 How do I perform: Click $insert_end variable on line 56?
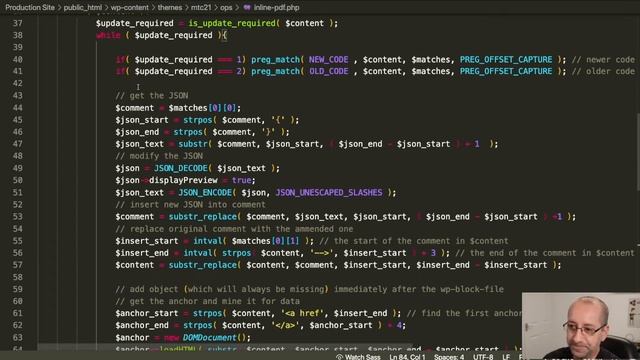coord(142,253)
